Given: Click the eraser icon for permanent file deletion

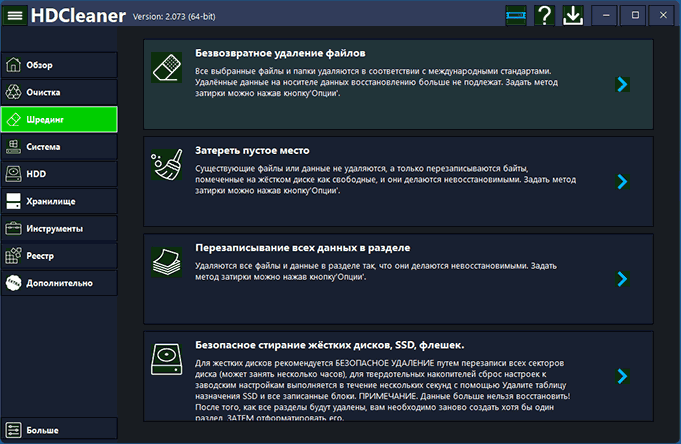Looking at the screenshot, I should [164, 68].
